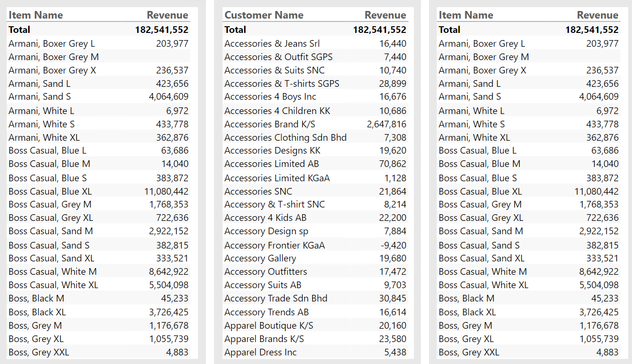Select the Accessories SNC customer

(258, 191)
